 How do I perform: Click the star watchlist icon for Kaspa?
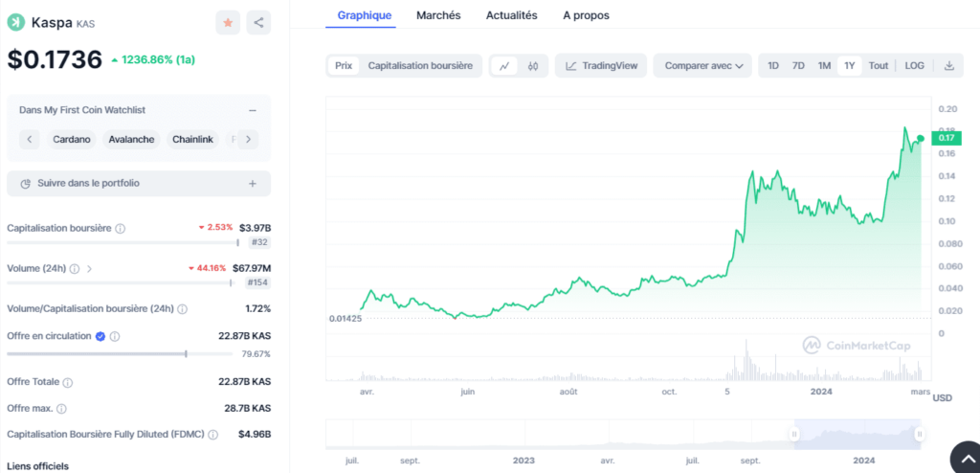point(228,22)
